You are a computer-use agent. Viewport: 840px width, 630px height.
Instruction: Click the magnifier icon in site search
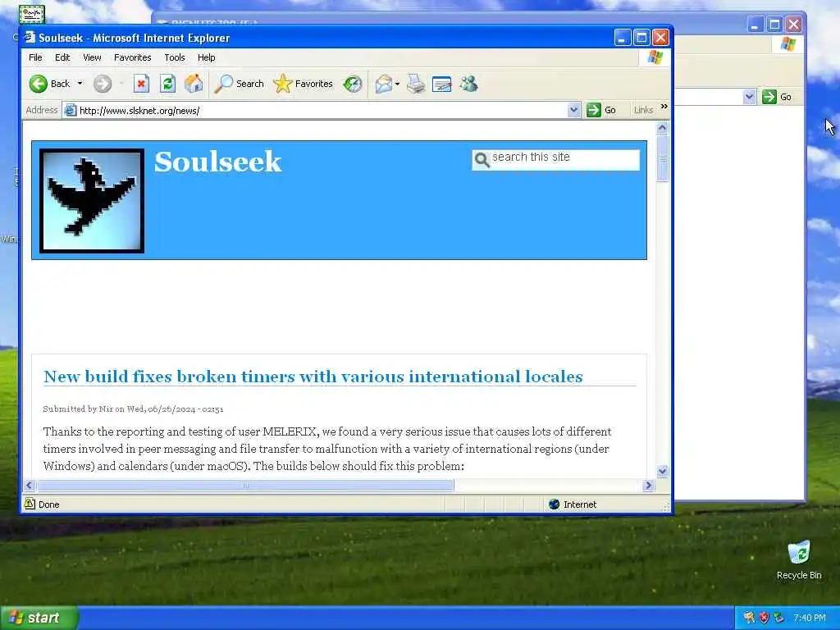[x=481, y=160]
